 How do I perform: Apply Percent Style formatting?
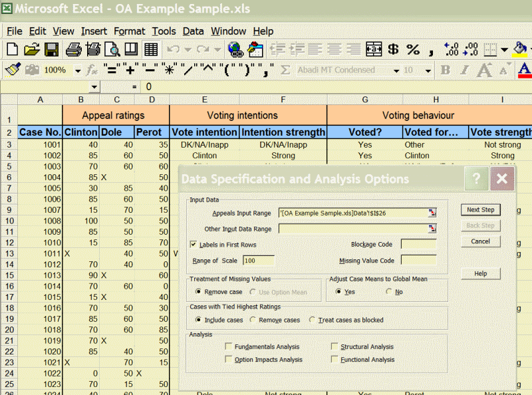coord(413,50)
